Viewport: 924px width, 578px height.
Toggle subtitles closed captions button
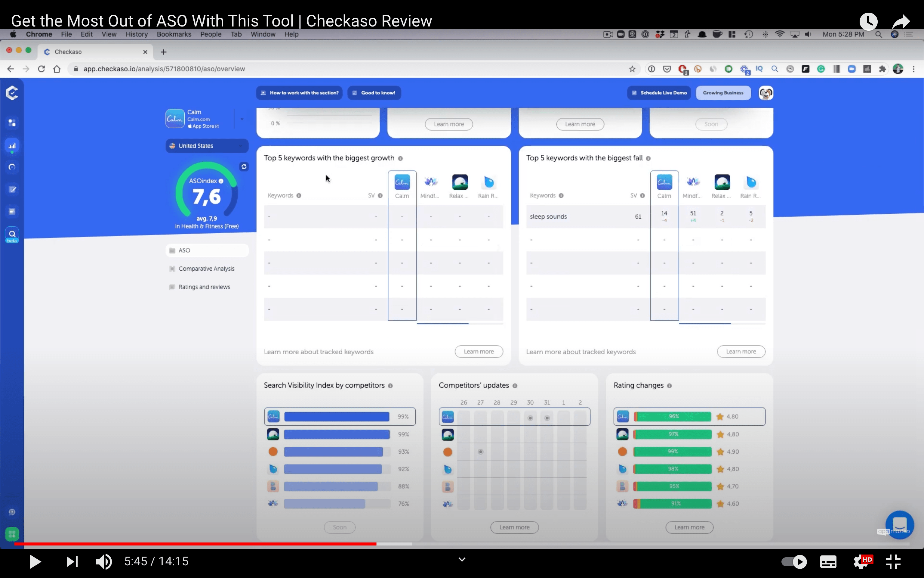point(828,561)
